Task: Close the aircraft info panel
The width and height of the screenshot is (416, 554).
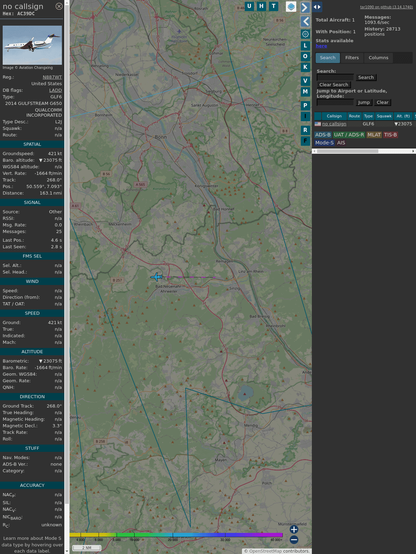Action: (x=59, y=6)
